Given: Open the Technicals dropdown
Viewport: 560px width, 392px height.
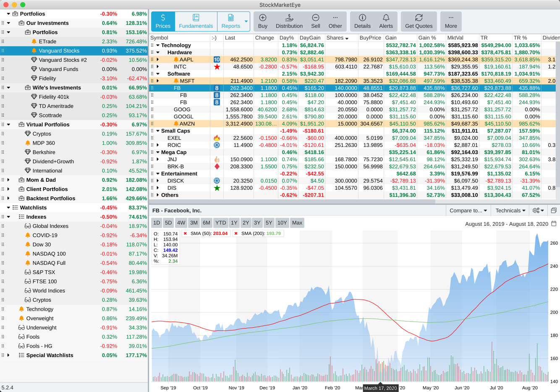Looking at the screenshot, I should [510, 211].
